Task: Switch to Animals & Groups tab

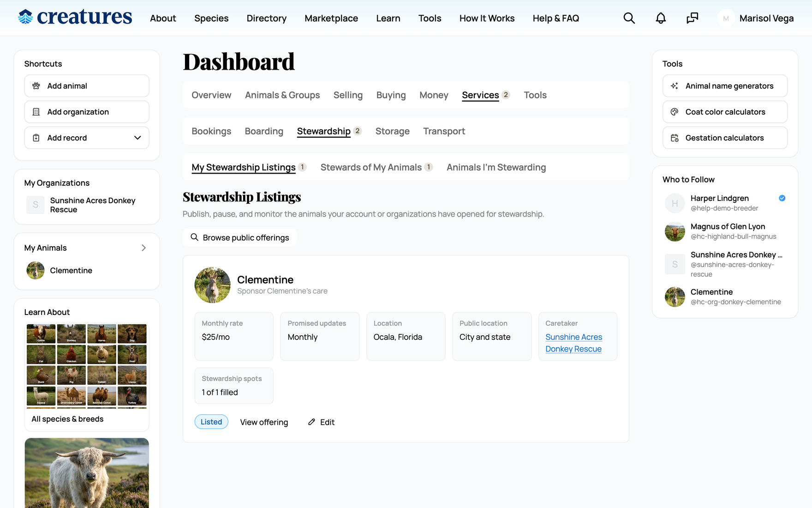Action: pyautogui.click(x=282, y=95)
